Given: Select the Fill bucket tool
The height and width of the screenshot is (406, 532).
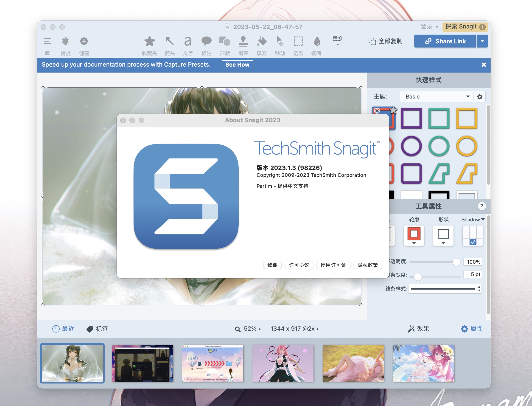Looking at the screenshot, I should pyautogui.click(x=262, y=41).
